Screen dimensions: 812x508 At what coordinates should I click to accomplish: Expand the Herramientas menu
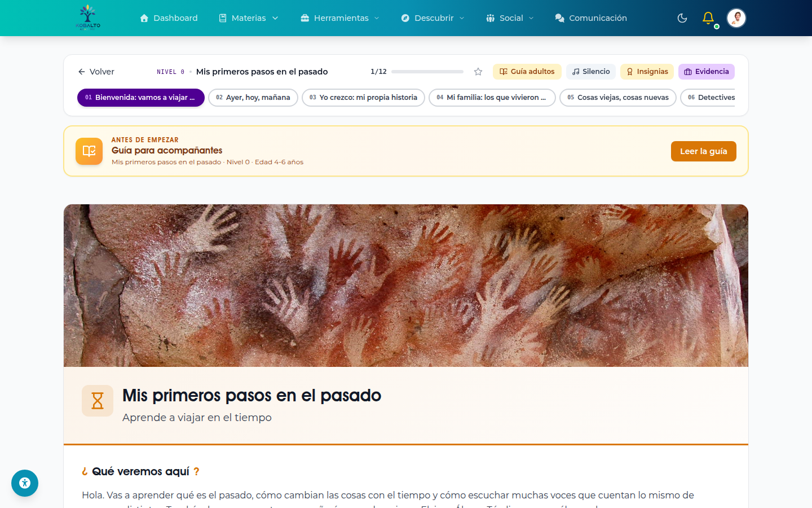(x=340, y=18)
